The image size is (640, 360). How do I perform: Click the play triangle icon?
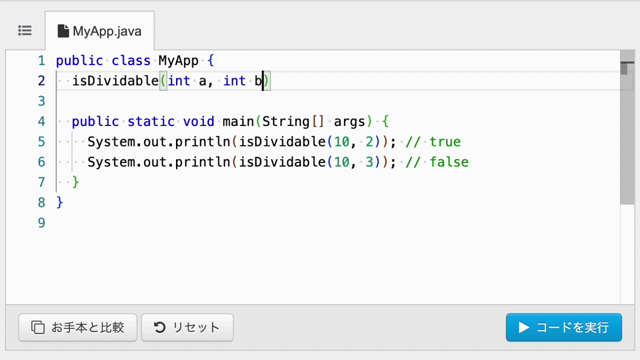[524, 327]
